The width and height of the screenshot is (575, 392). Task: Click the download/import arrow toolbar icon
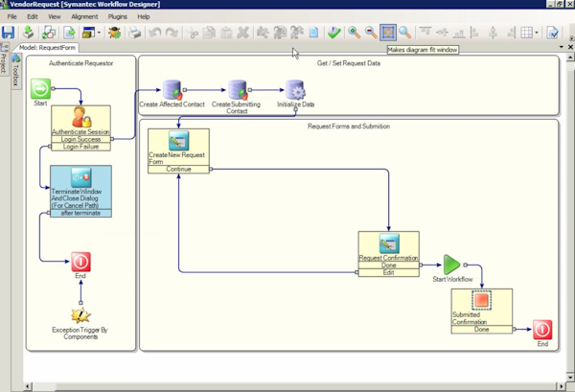coord(28,33)
